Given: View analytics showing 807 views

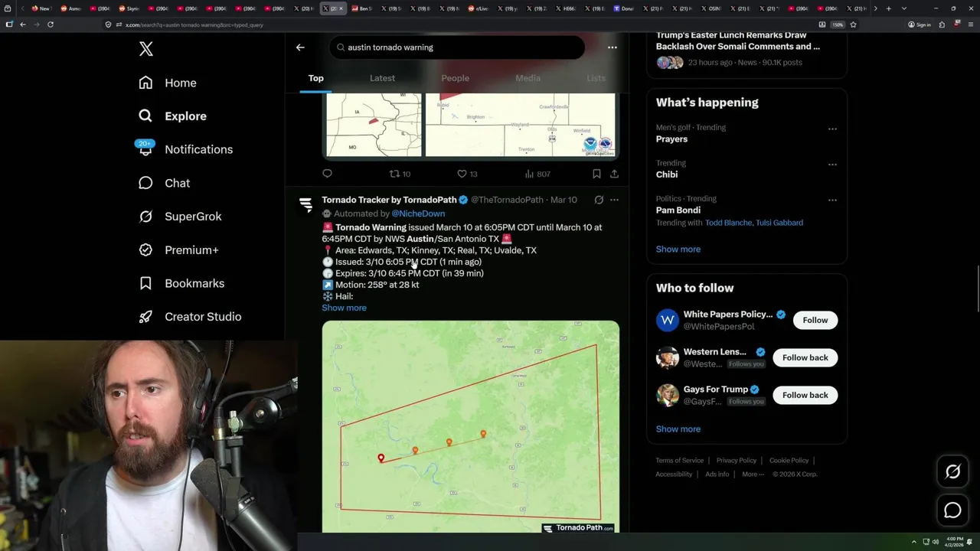Looking at the screenshot, I should point(537,174).
